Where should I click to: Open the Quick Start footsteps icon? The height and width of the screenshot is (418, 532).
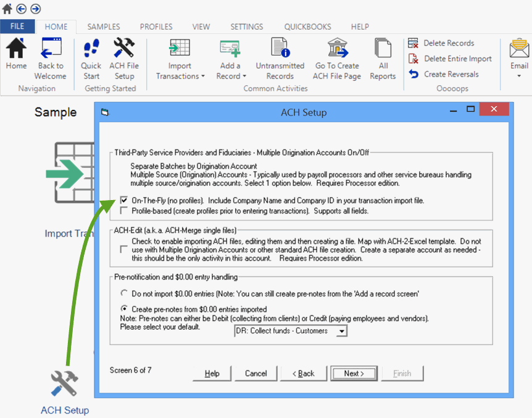[91, 49]
